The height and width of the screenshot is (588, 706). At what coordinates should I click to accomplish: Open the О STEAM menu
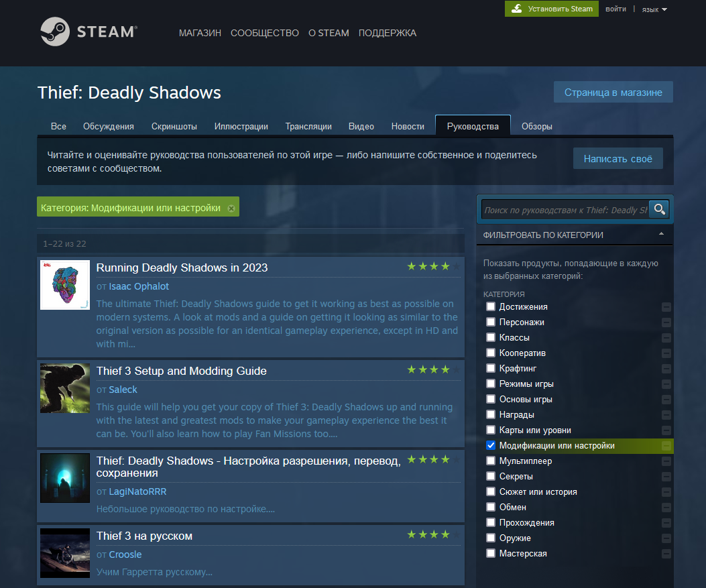(329, 33)
